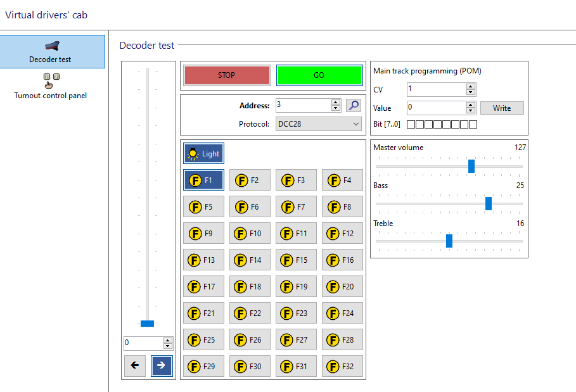Toggle function F1 on the decoder

(x=203, y=180)
